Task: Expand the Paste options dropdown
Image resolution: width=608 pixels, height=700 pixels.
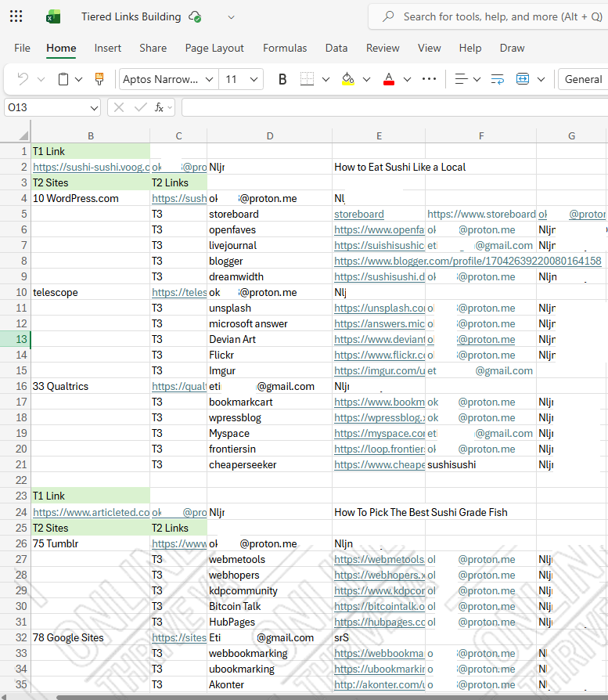Action: [78, 79]
